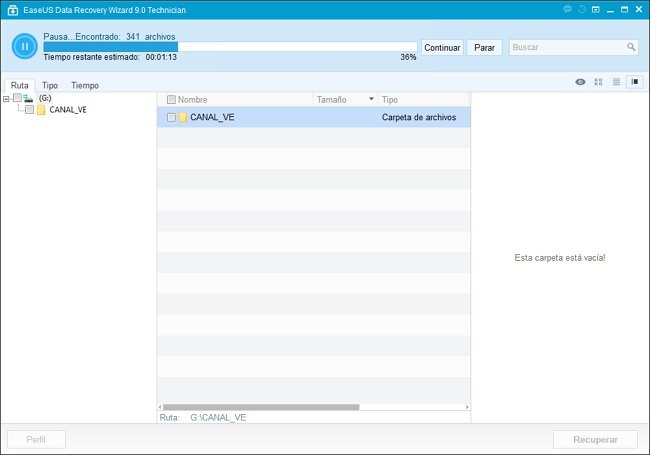
Task: Check the CANAL_VE row checkbox in list
Action: 171,117
